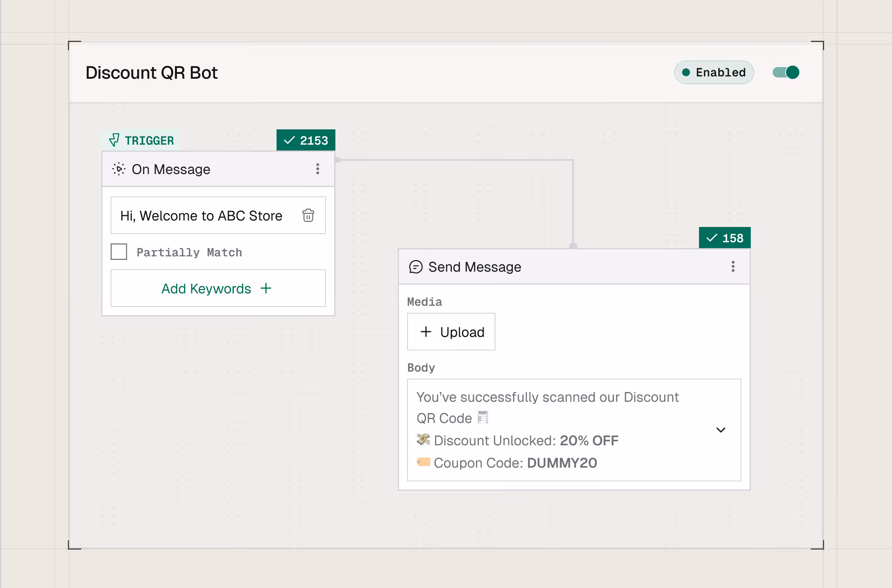Click the trash icon beside keyword
This screenshot has height=588, width=892.
tap(308, 215)
